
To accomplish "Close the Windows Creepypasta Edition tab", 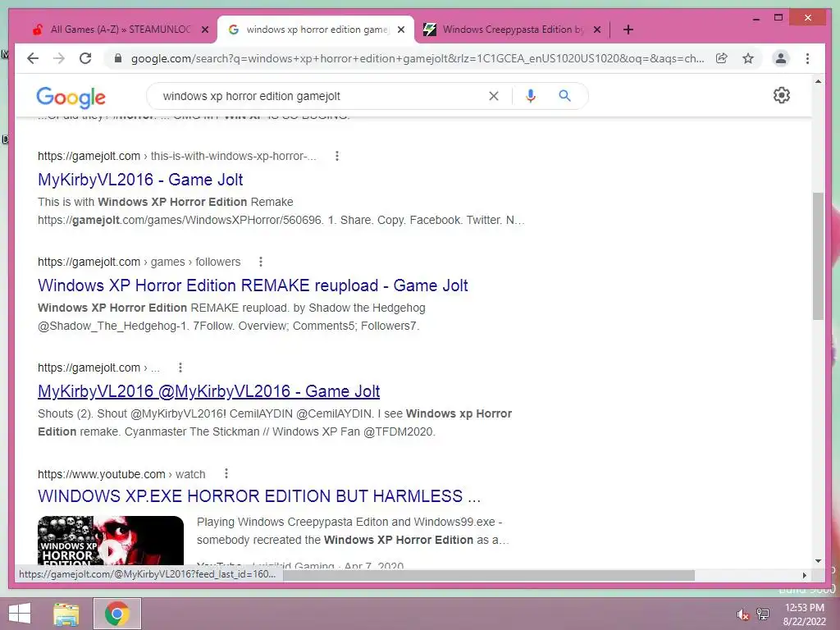I will click(x=597, y=30).
